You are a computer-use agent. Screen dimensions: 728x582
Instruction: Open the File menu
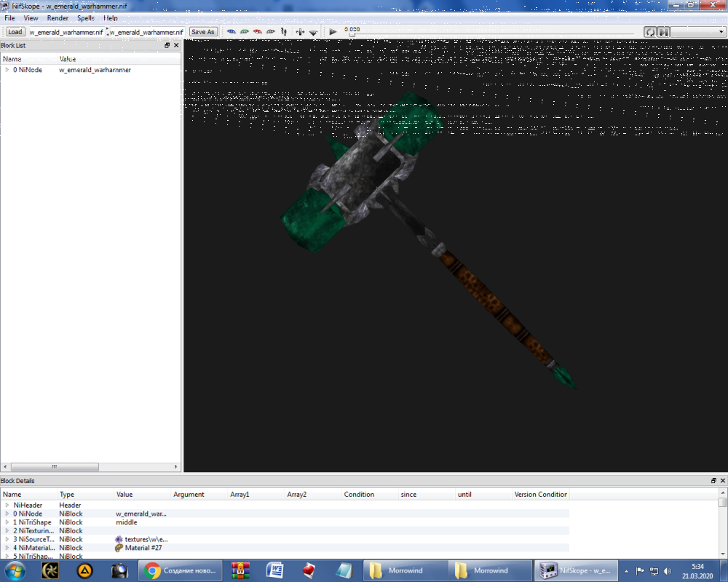[x=9, y=18]
